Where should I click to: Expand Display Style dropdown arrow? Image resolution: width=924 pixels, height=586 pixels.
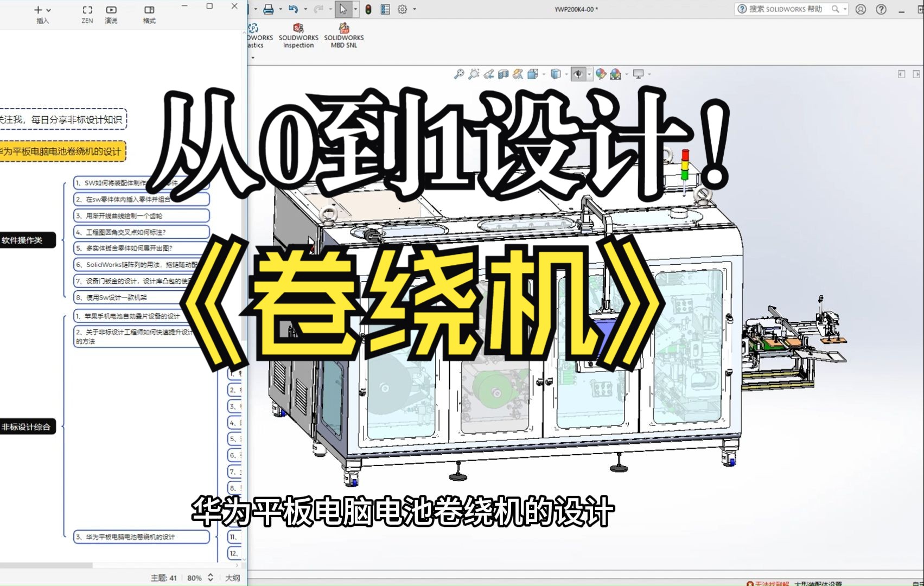click(x=566, y=74)
